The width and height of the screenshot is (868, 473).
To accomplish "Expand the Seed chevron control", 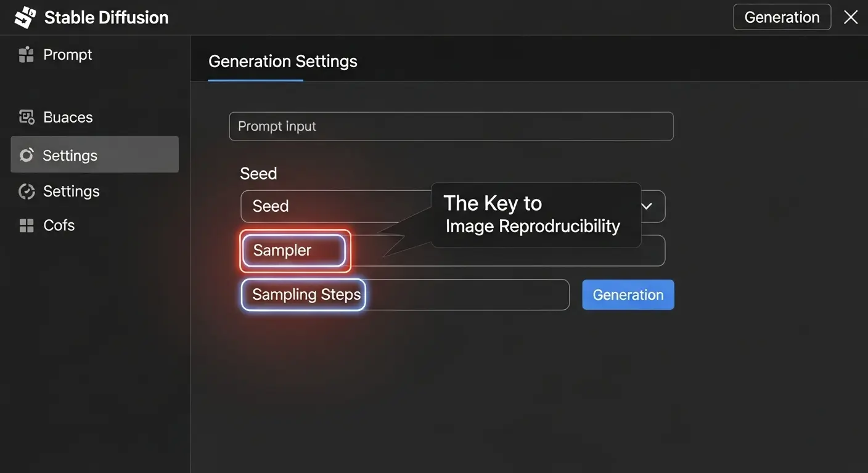I will (647, 206).
